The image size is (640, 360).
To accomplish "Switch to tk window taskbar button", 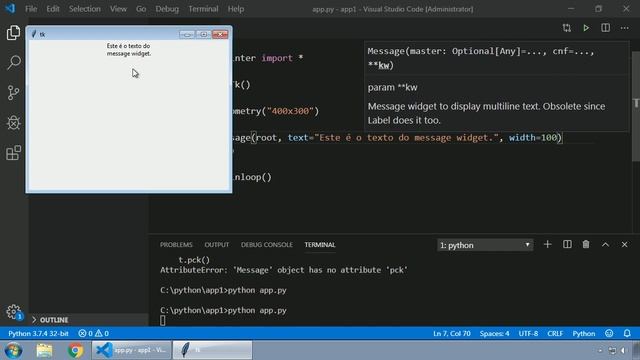I will pos(212,350).
